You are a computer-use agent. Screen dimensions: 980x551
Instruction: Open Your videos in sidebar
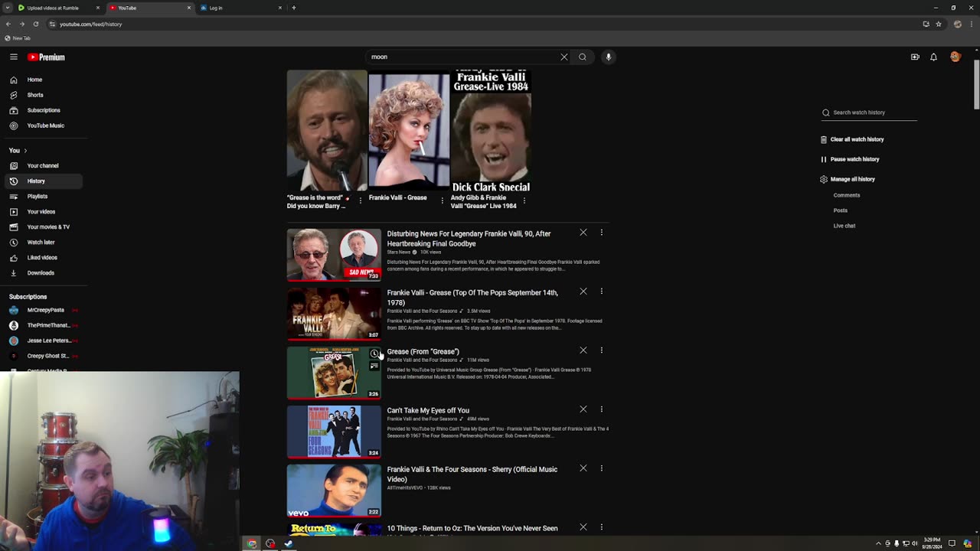click(42, 211)
